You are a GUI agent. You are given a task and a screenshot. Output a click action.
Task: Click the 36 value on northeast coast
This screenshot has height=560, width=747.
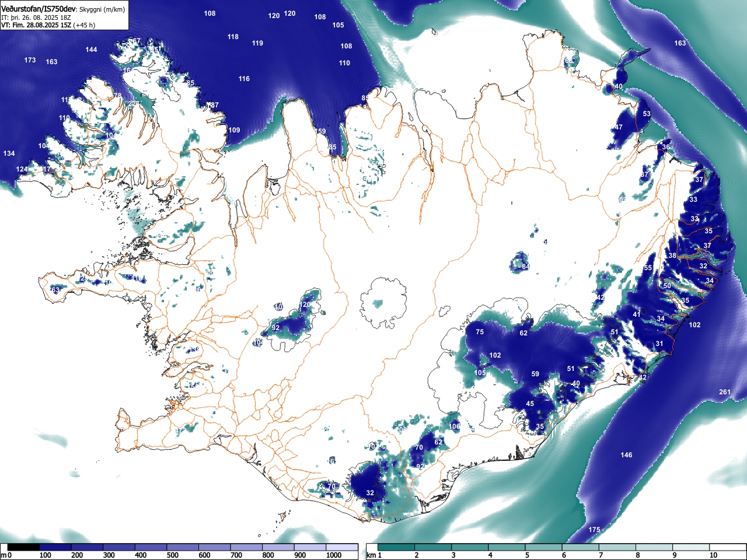pyautogui.click(x=666, y=147)
